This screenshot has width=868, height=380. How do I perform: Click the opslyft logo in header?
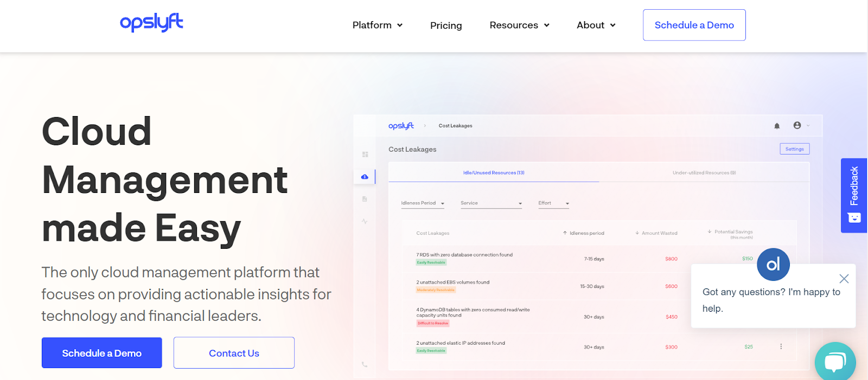(x=151, y=23)
